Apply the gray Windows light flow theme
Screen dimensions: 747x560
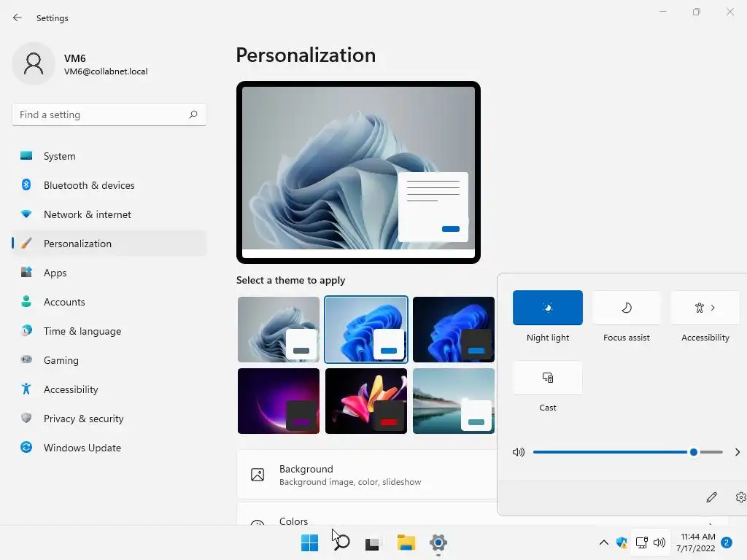click(279, 330)
